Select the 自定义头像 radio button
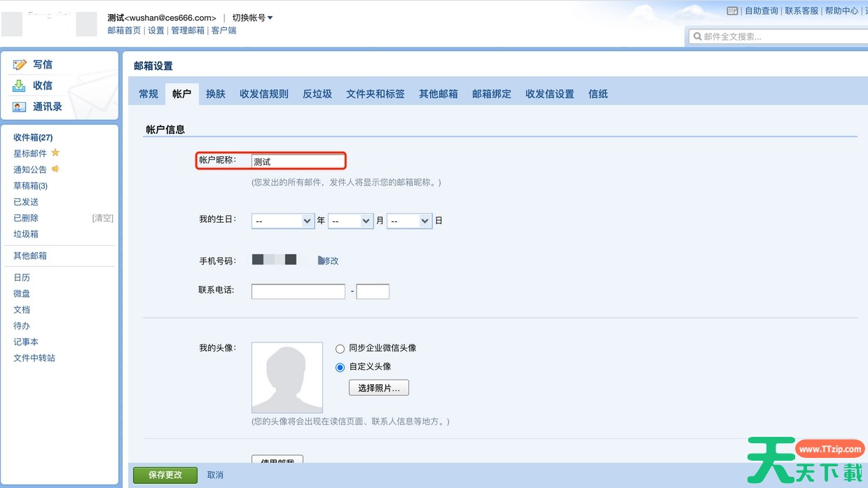The width and height of the screenshot is (868, 488). [340, 366]
